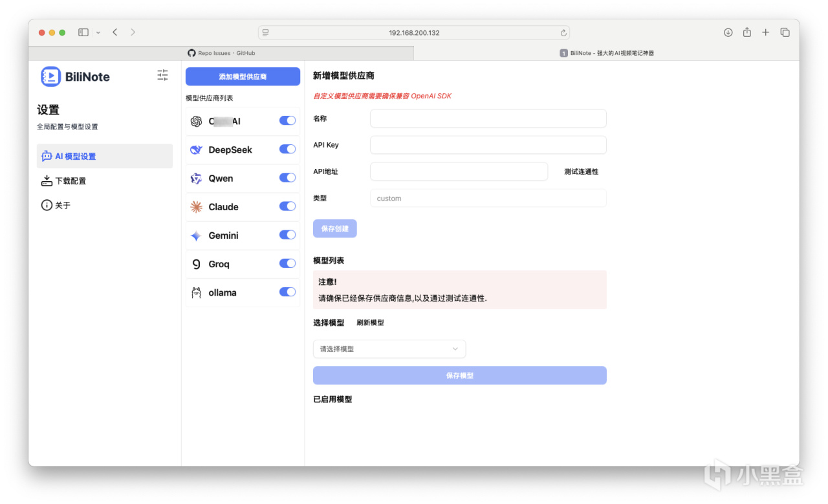This screenshot has width=828, height=504.
Task: Go back with Safari's back arrow
Action: [x=114, y=32]
